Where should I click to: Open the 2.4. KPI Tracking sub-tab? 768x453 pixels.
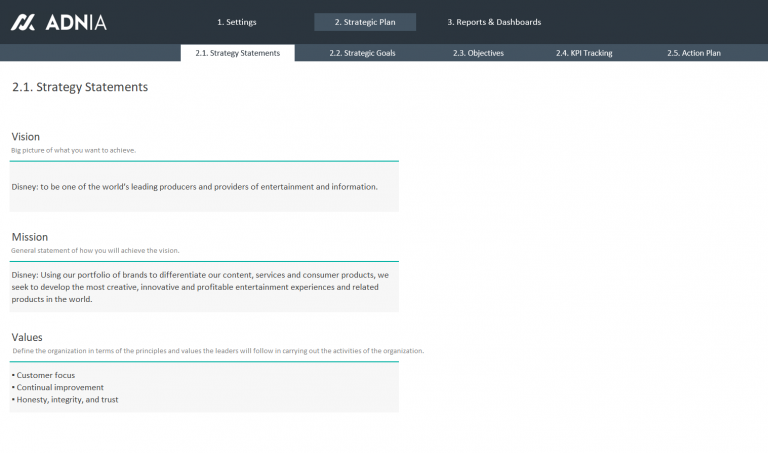coord(584,53)
